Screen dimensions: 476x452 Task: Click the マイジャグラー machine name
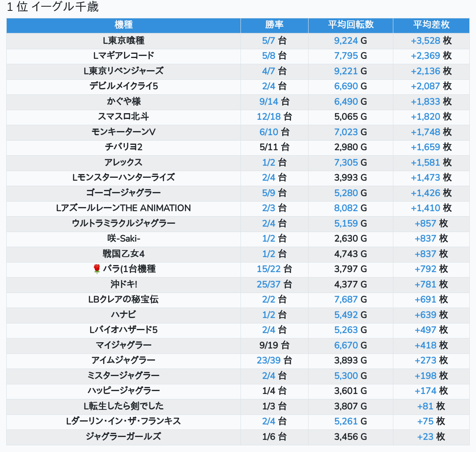tap(124, 345)
